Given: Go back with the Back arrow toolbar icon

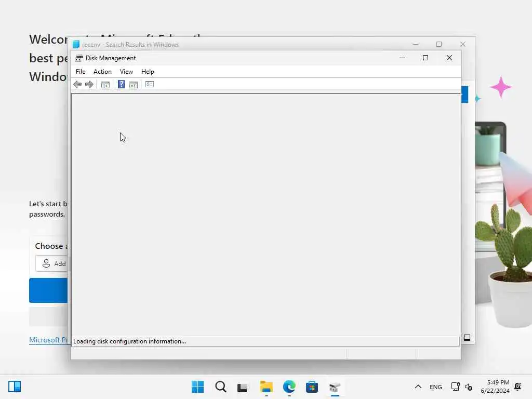Looking at the screenshot, I should [x=77, y=85].
